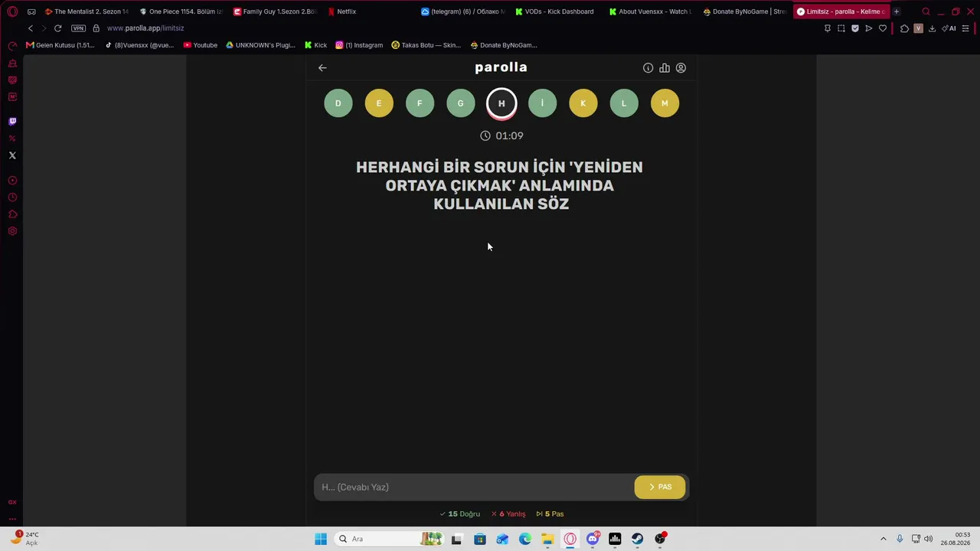This screenshot has height=551, width=980.
Task: Click the 01:09 timer text
Action: click(x=509, y=135)
